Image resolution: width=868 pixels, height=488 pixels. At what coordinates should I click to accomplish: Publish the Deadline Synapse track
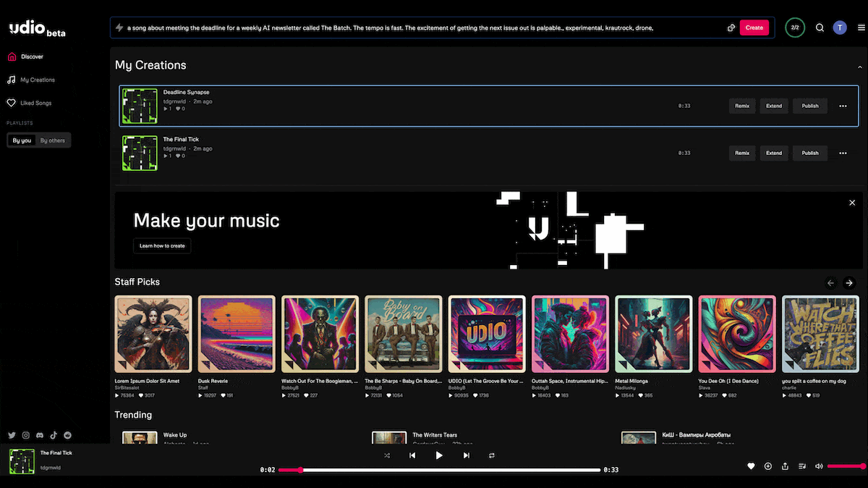[810, 106]
